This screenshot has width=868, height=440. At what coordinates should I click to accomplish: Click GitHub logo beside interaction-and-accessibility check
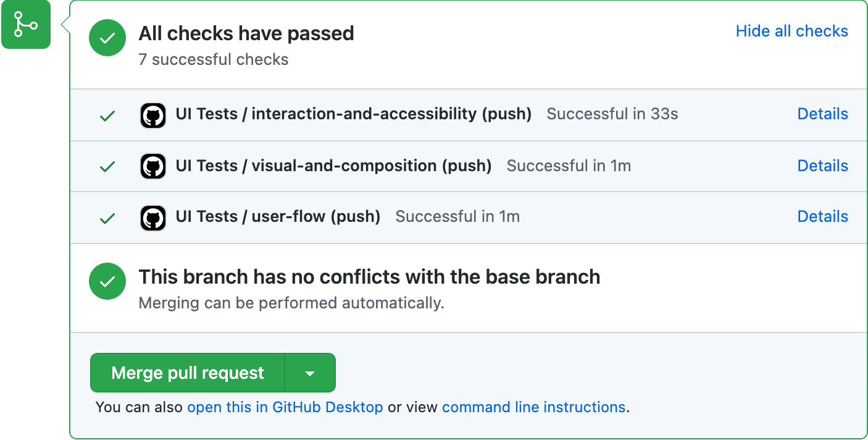click(153, 115)
